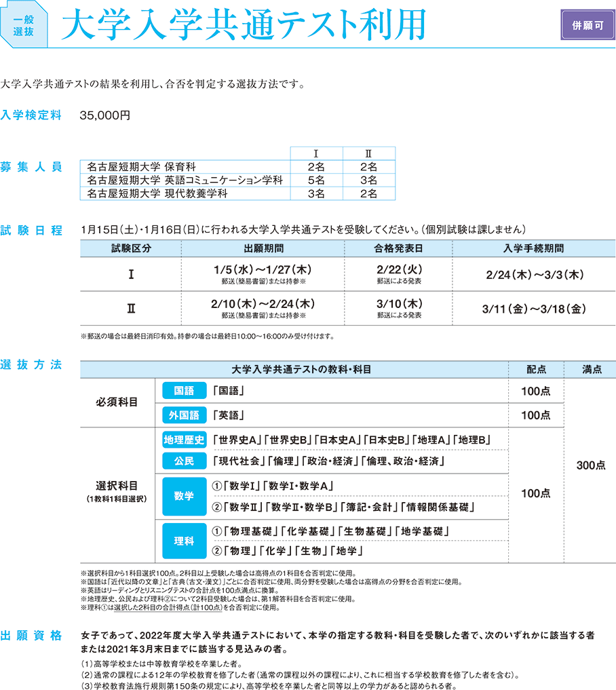Viewport: 616px width, 690px height.
Task: Click the blue 国語 subject badge
Action: [x=185, y=391]
